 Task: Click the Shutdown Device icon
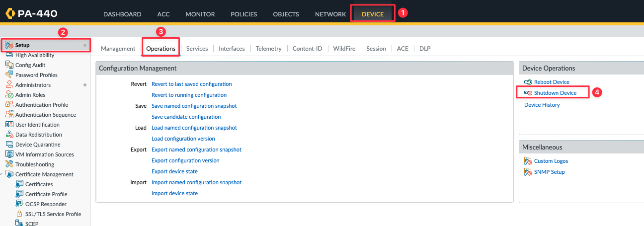[x=528, y=93]
